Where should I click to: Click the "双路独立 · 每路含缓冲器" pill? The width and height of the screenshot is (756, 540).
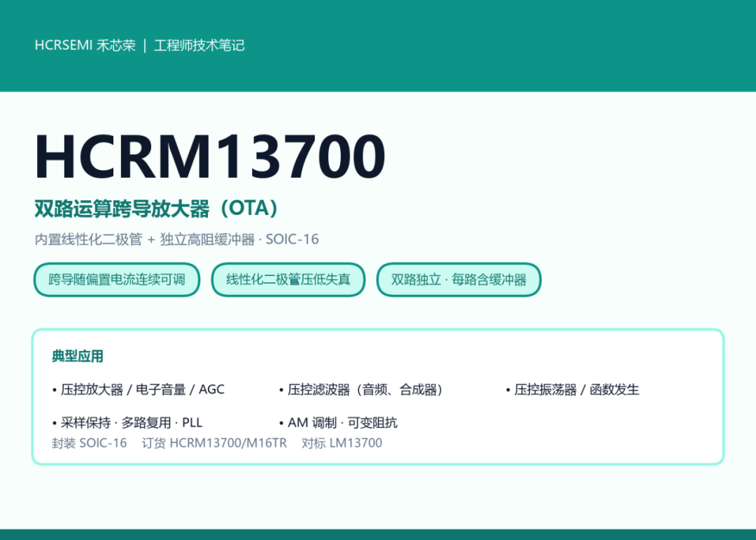(x=458, y=279)
